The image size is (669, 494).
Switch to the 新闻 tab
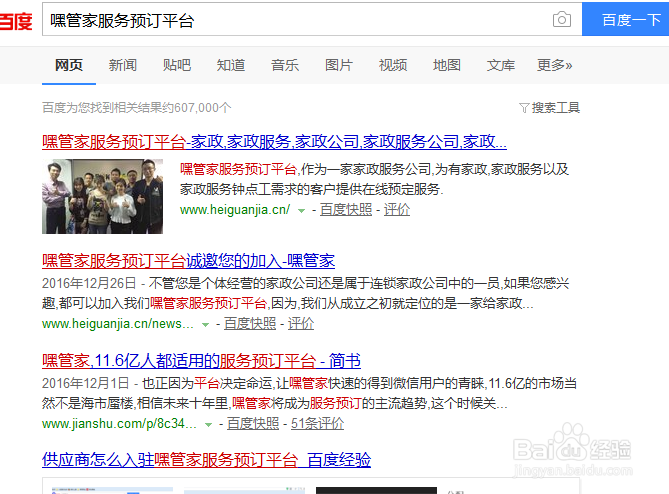tap(123, 65)
